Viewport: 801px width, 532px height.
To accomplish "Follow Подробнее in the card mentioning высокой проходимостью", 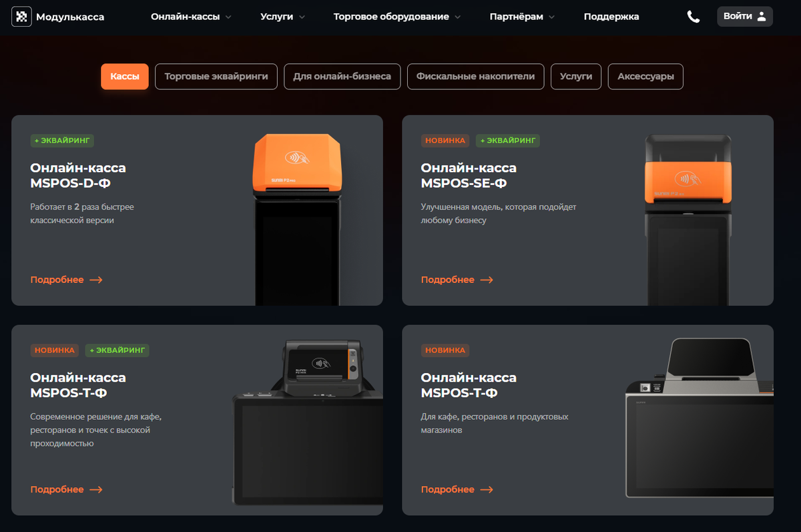I will click(66, 489).
